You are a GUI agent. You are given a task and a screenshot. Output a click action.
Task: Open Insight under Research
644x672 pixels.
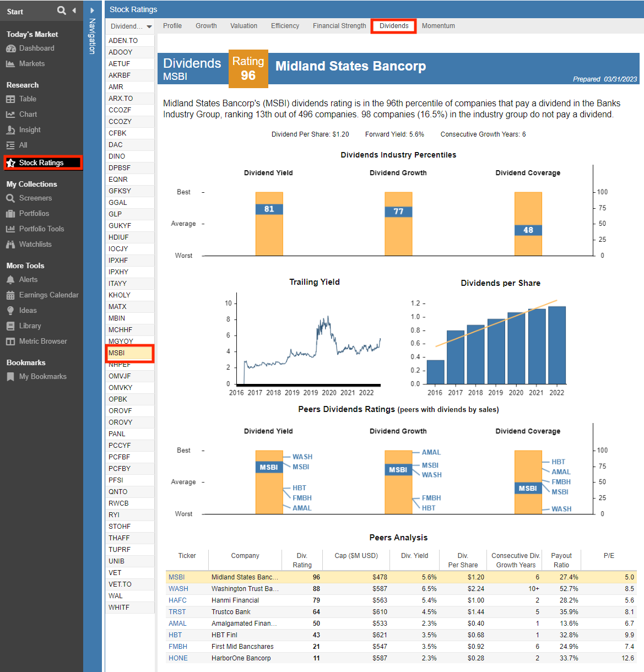click(30, 130)
